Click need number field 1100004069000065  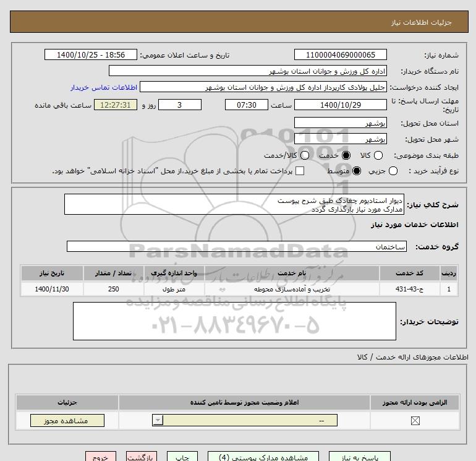(x=340, y=54)
